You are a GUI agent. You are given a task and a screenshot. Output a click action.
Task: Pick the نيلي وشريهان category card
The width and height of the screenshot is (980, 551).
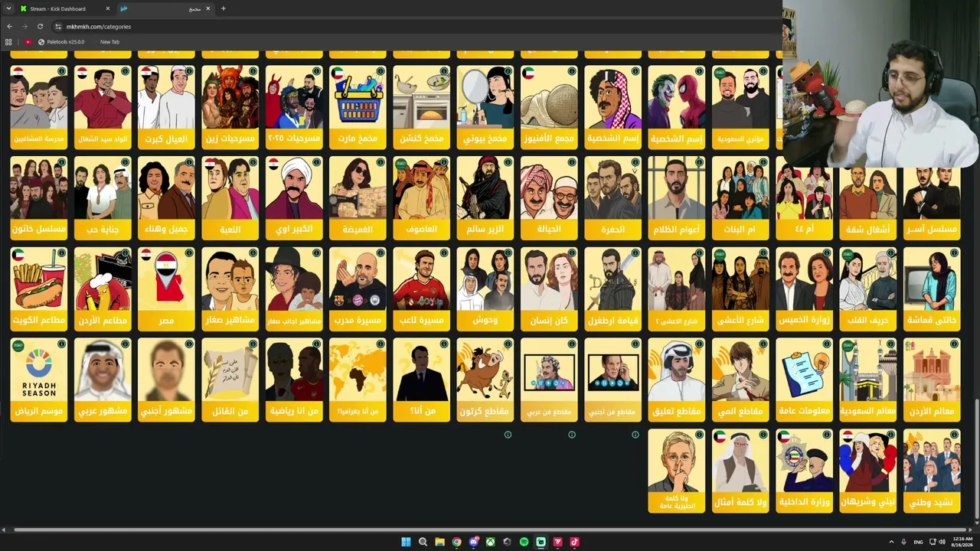[x=868, y=470]
